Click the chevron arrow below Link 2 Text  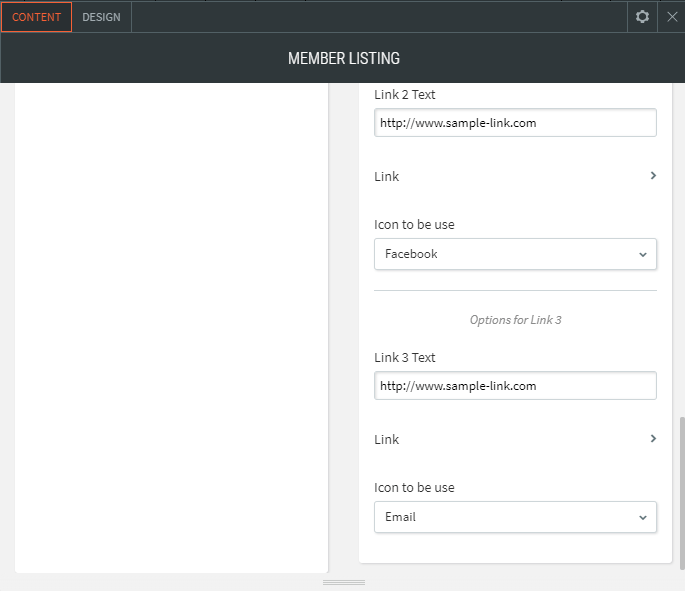click(x=653, y=176)
